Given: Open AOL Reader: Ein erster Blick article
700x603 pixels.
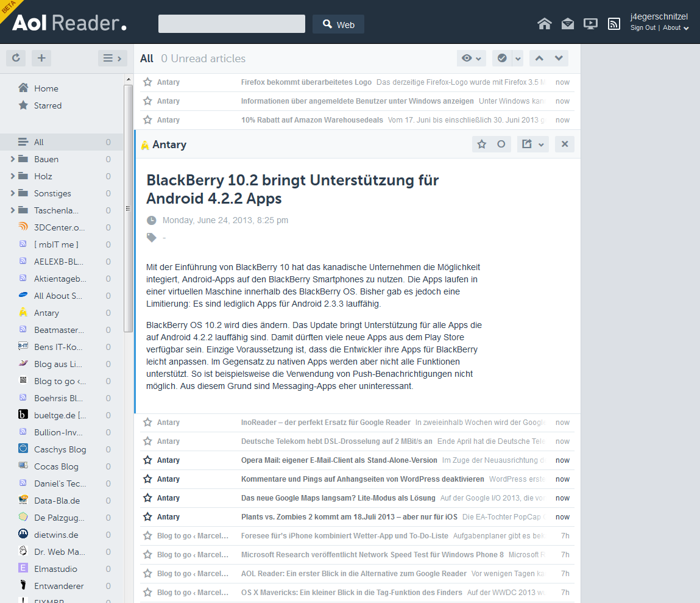Looking at the screenshot, I should click(353, 574).
